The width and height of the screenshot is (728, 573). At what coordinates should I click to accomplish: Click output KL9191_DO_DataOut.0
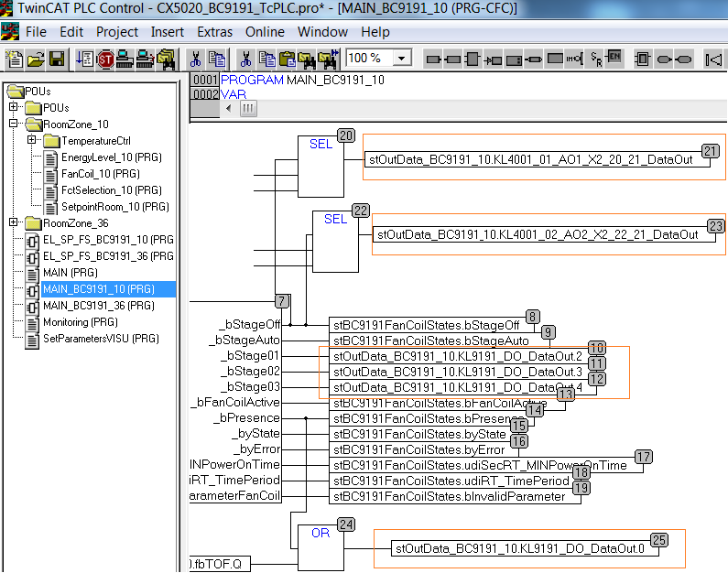525,548
